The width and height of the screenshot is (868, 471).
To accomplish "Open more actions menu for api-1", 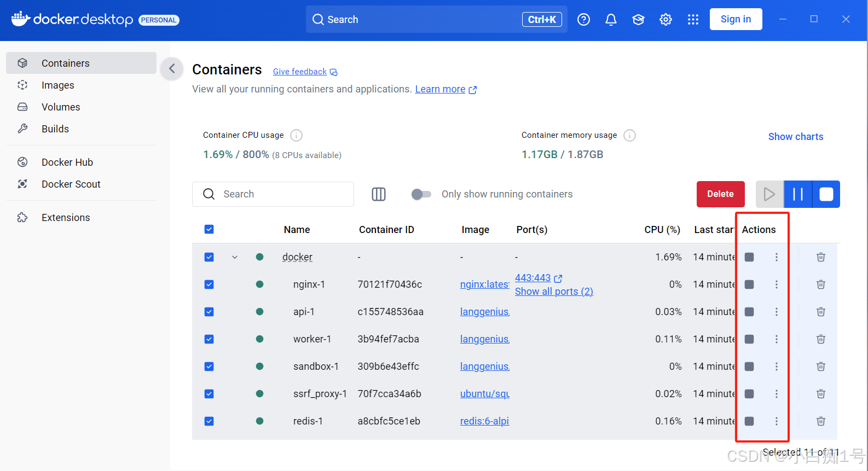I will [x=777, y=312].
